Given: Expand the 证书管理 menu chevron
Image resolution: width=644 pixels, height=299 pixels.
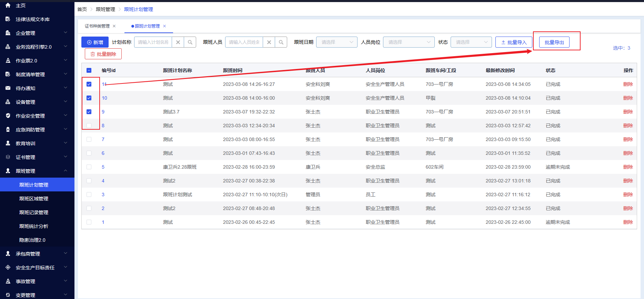Looking at the screenshot, I should point(66,157).
